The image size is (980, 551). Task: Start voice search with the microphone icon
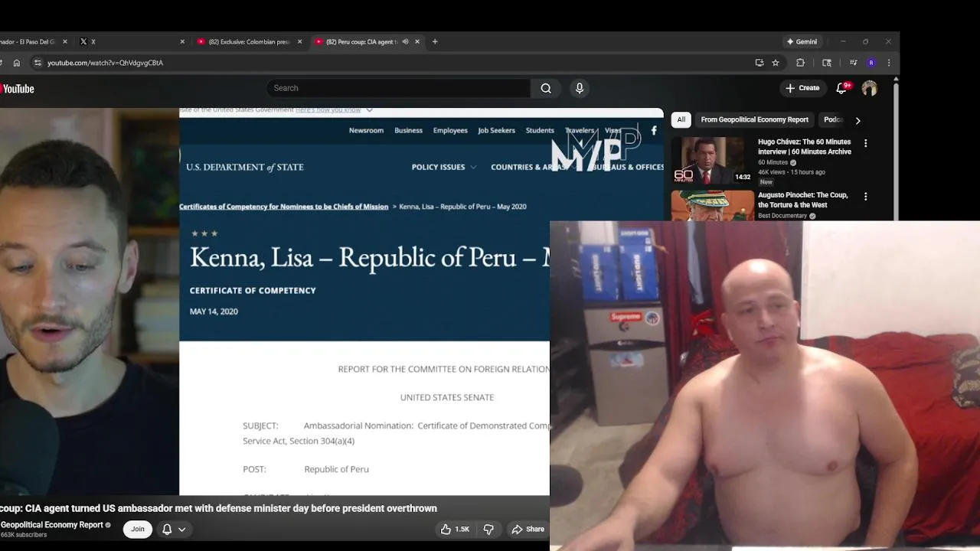[580, 88]
